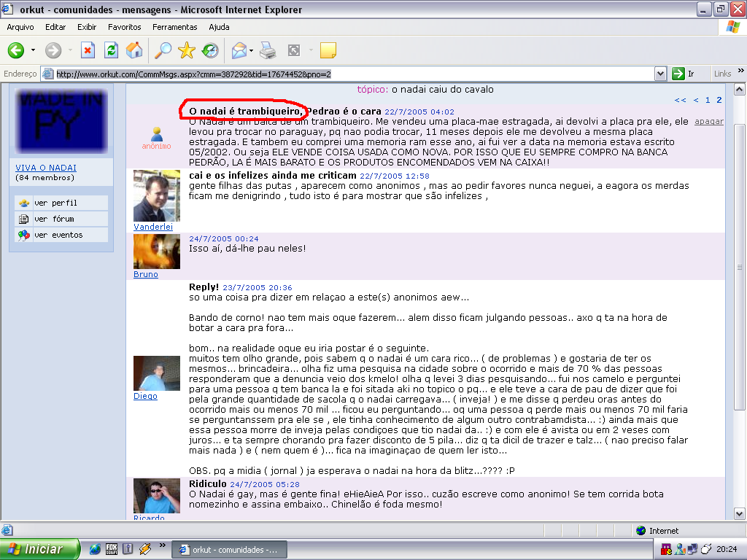Click ver perfil in sidebar
The width and height of the screenshot is (747, 560).
pos(61,203)
